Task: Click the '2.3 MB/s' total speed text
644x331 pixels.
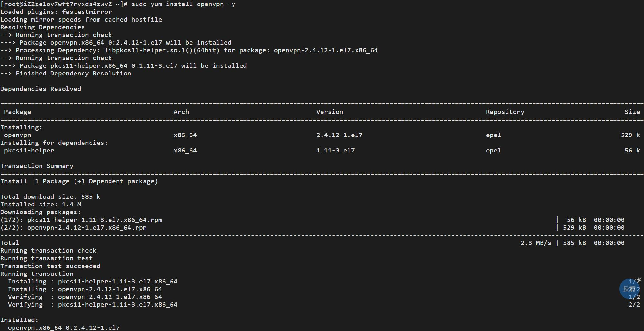Action: tap(536, 243)
